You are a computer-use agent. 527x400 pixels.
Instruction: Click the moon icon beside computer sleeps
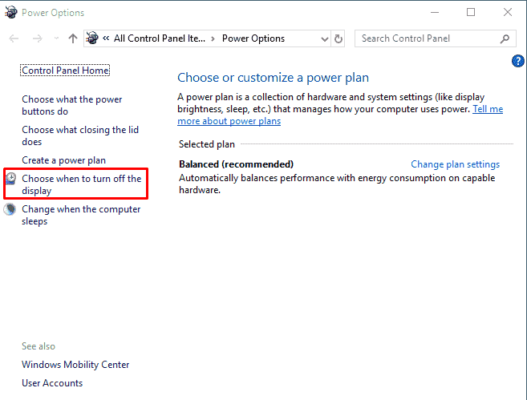[10, 209]
